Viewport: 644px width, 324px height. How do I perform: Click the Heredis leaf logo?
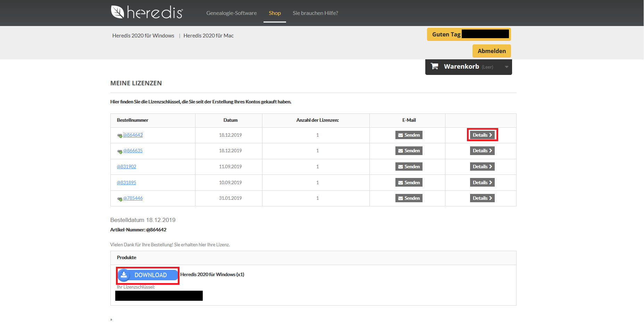click(117, 11)
